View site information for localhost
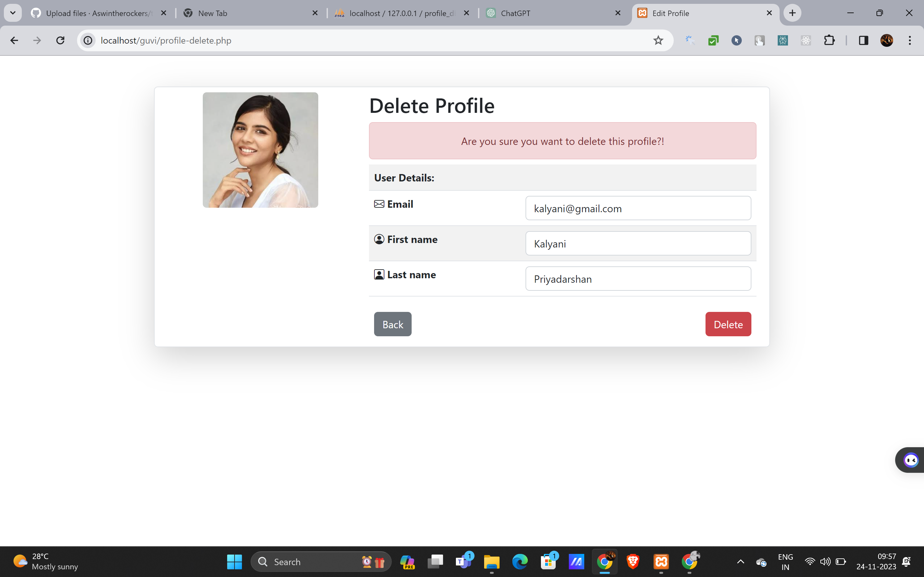 pos(88,40)
